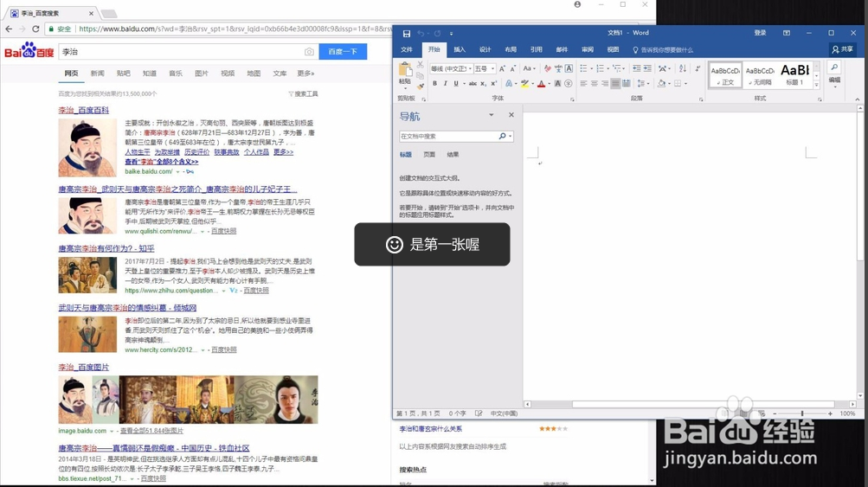Toggle character shading in Word

557,84
